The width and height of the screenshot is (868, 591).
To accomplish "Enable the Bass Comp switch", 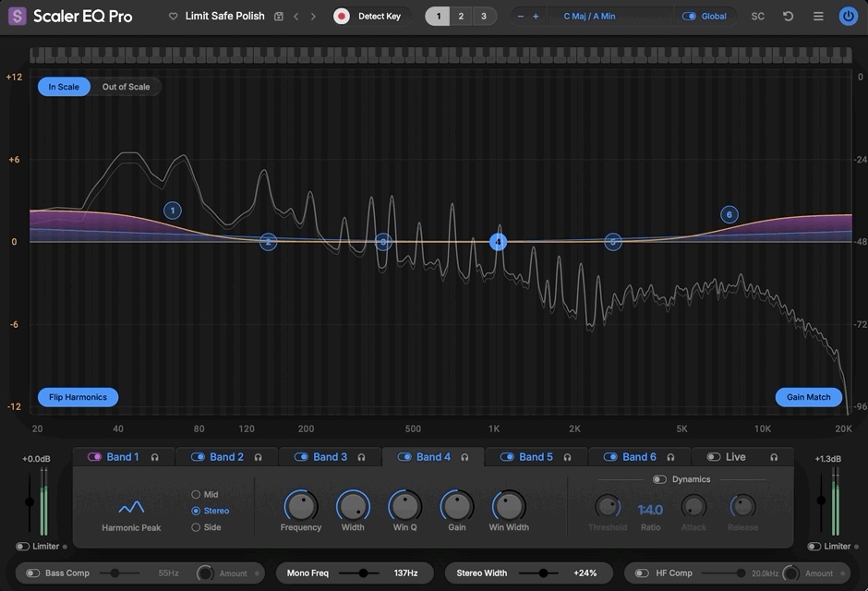I will (x=32, y=573).
